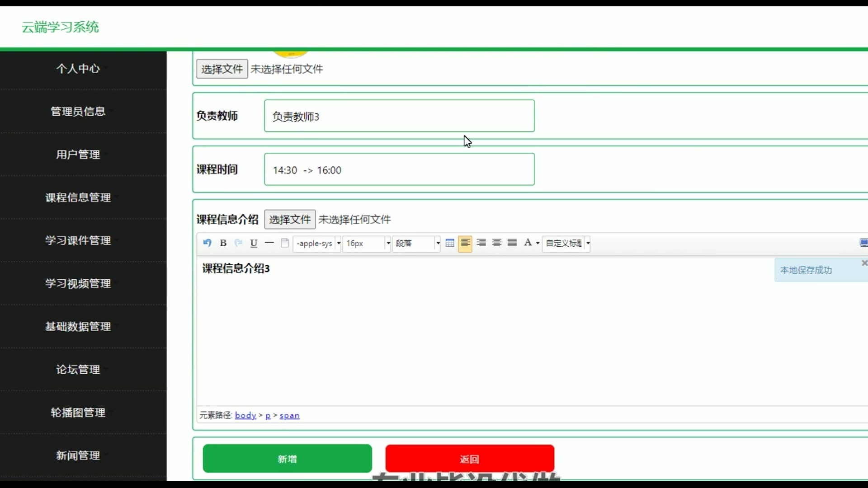Click the undo icon in editor toolbar
Screen dimensions: 868x488
click(207, 243)
